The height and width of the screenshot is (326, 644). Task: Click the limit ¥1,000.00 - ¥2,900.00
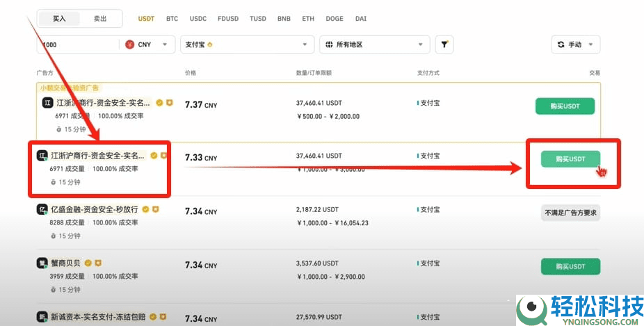tap(330, 277)
